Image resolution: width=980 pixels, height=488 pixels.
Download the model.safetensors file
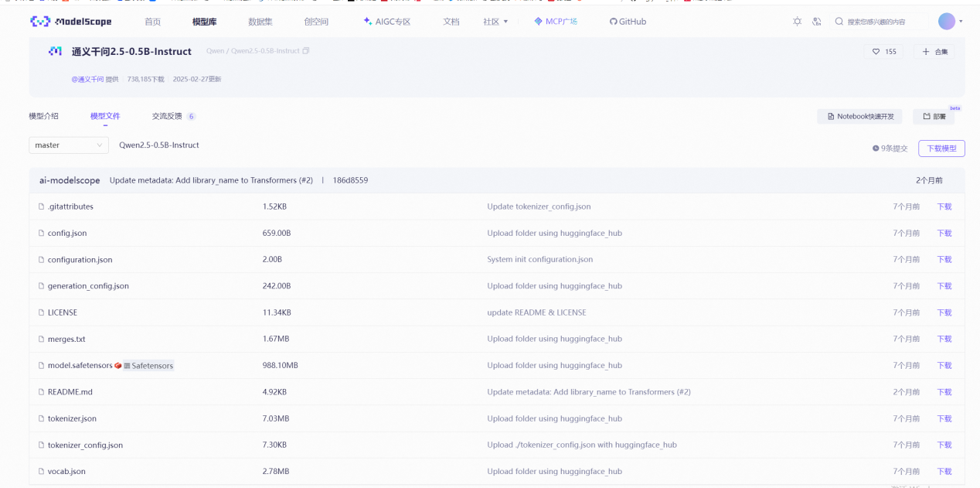(944, 365)
